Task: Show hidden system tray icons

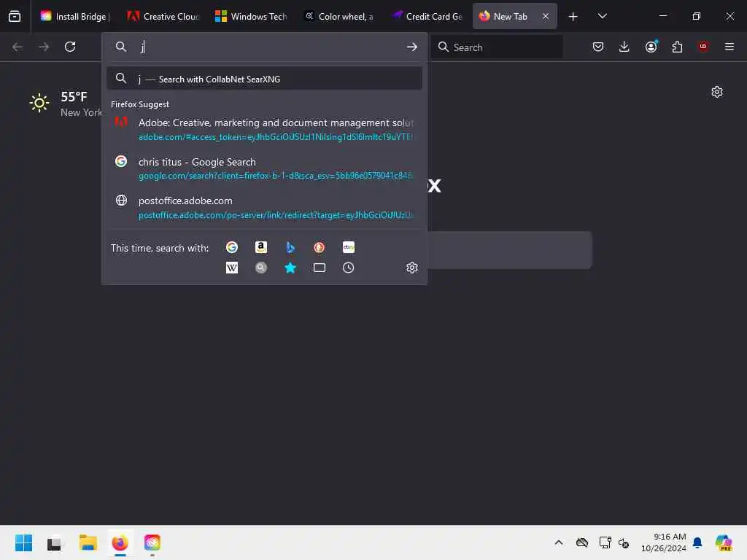Action: click(x=559, y=542)
